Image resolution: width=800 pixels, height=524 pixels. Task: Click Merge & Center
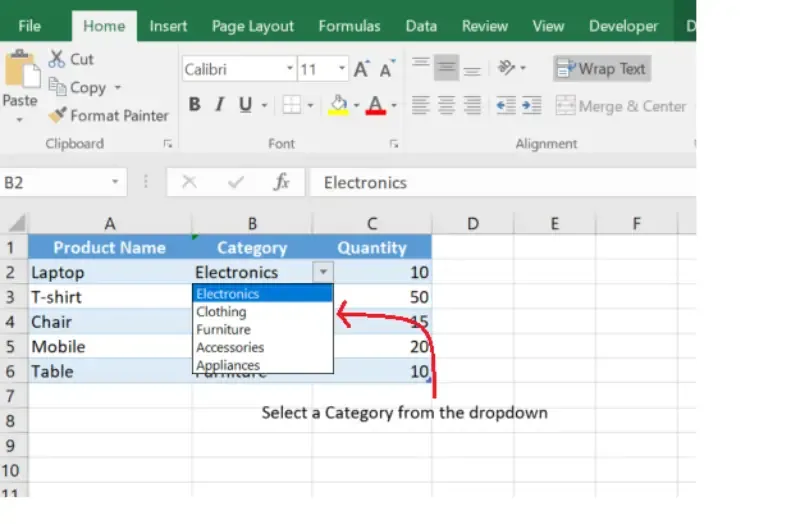tap(620, 106)
